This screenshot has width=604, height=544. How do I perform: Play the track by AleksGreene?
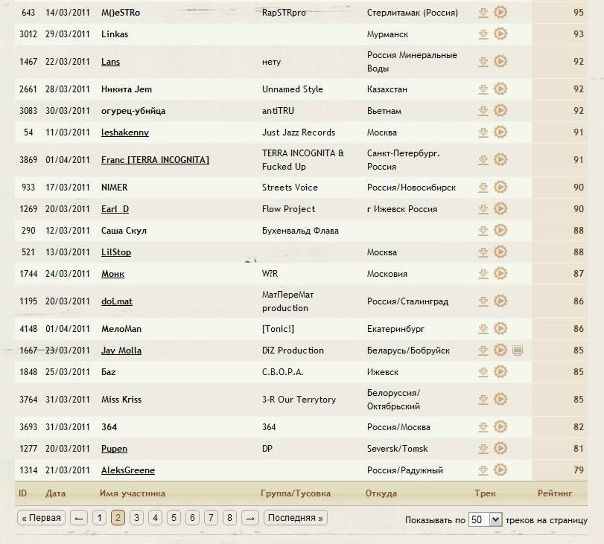(x=500, y=470)
